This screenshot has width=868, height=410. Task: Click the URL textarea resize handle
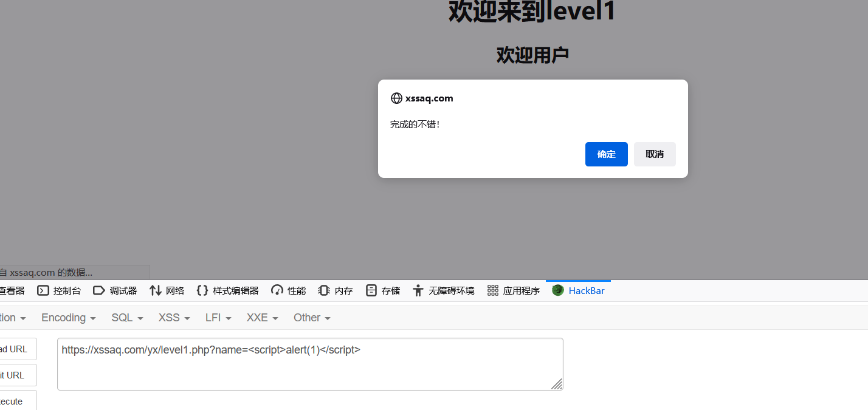(557, 384)
